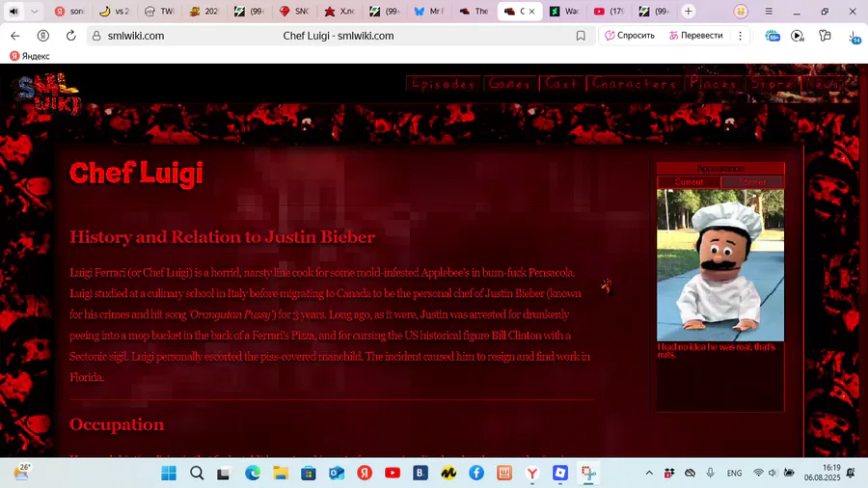The width and height of the screenshot is (868, 488).
Task: Open the collections icon in the toolbar
Action: (825, 36)
